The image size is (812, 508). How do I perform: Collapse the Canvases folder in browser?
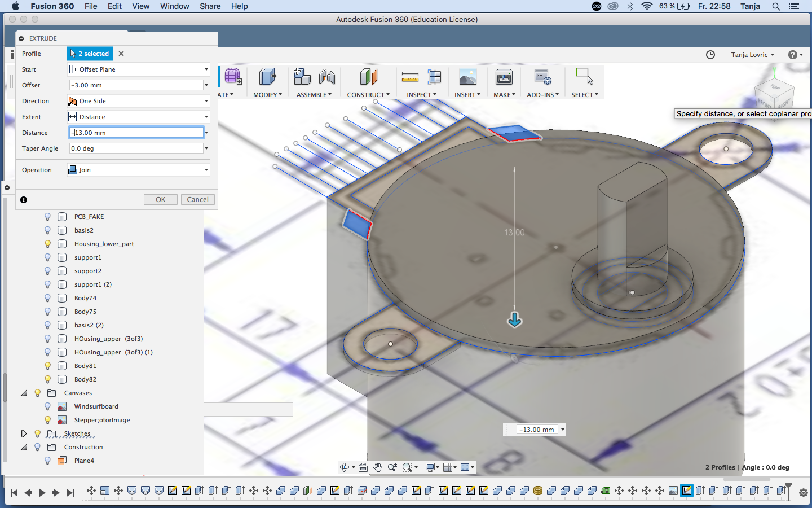pyautogui.click(x=24, y=393)
